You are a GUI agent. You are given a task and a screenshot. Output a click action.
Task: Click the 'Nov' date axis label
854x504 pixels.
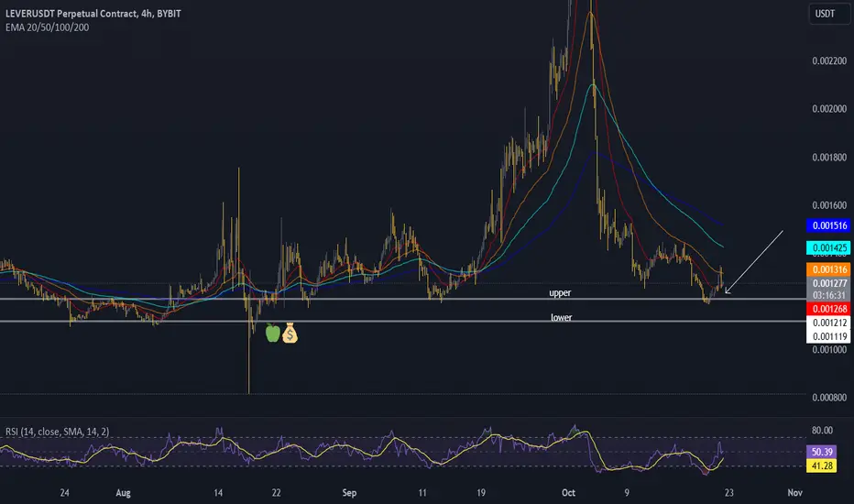click(794, 493)
